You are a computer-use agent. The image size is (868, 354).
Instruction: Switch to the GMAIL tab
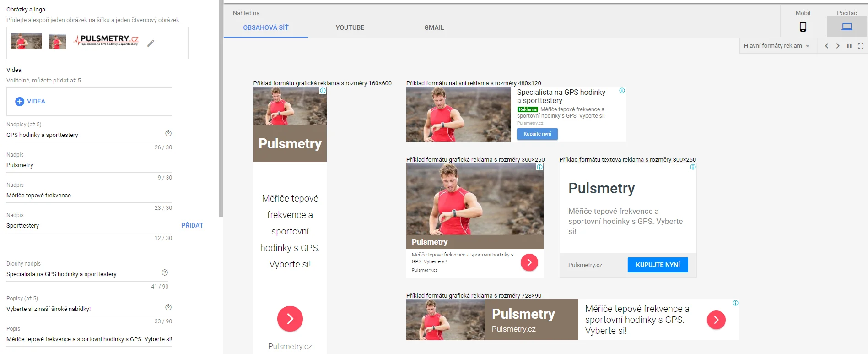click(434, 27)
